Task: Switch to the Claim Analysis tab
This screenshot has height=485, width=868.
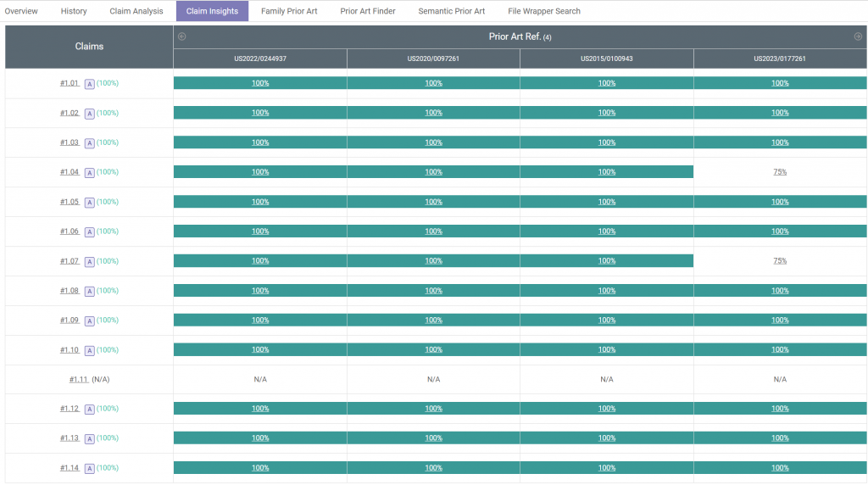Action: (x=136, y=11)
